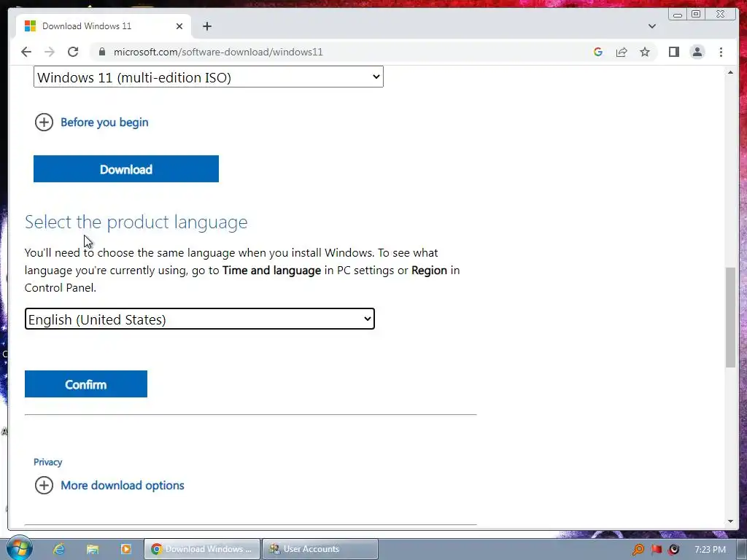Minimize the Chrome window

point(678,15)
